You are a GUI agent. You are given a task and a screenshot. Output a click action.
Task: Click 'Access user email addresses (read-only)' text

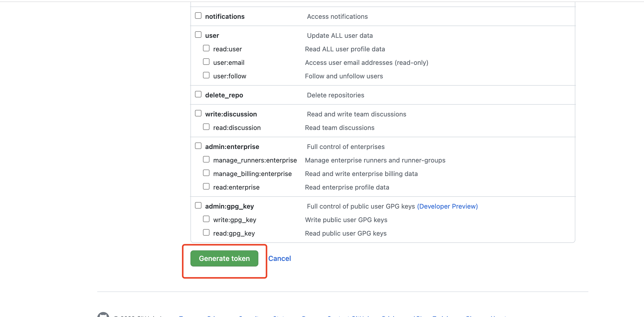(x=367, y=63)
